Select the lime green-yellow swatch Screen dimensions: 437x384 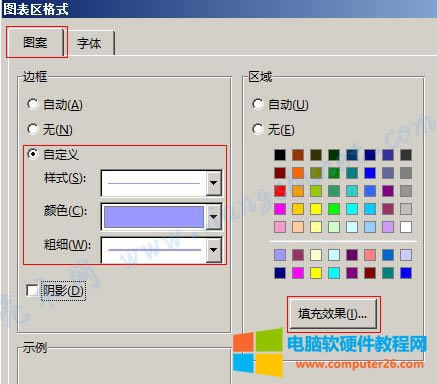pos(316,191)
